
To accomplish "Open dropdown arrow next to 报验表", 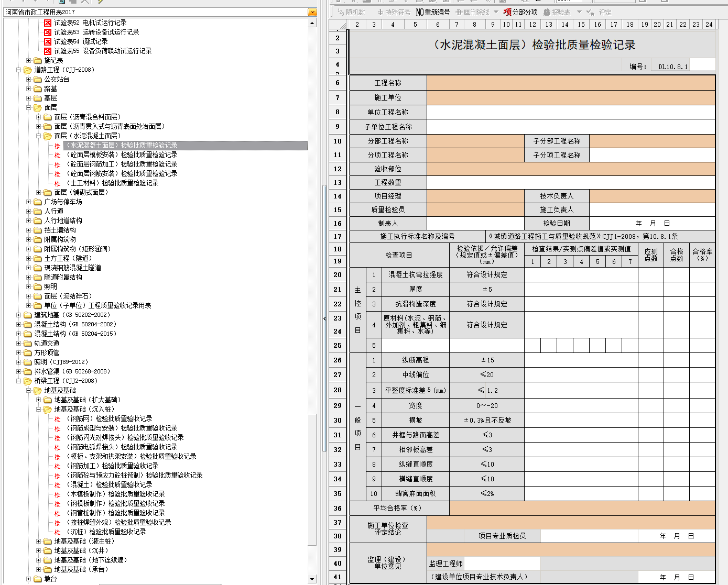I will (x=579, y=12).
